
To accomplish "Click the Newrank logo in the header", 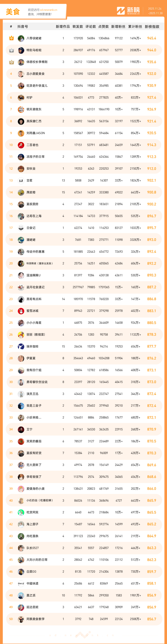I will tap(128, 11).
